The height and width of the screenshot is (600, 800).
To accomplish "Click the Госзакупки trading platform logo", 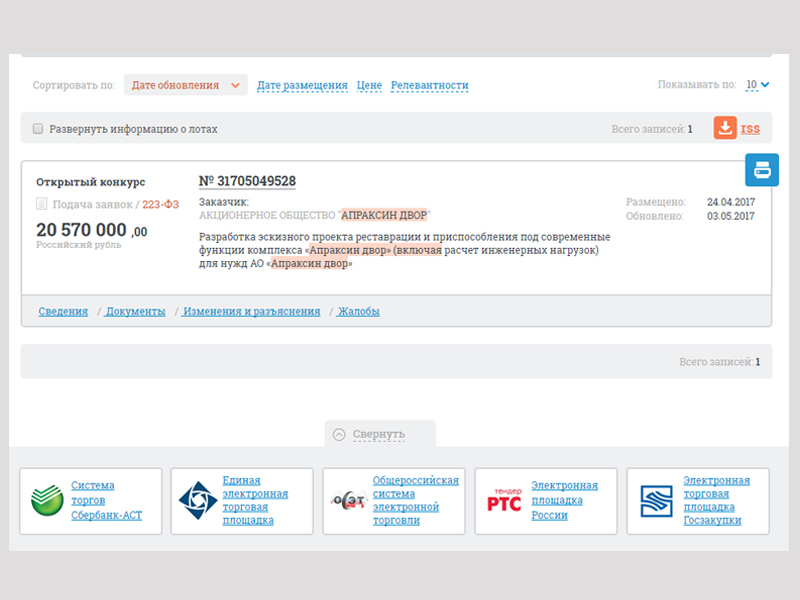I will coord(657,501).
